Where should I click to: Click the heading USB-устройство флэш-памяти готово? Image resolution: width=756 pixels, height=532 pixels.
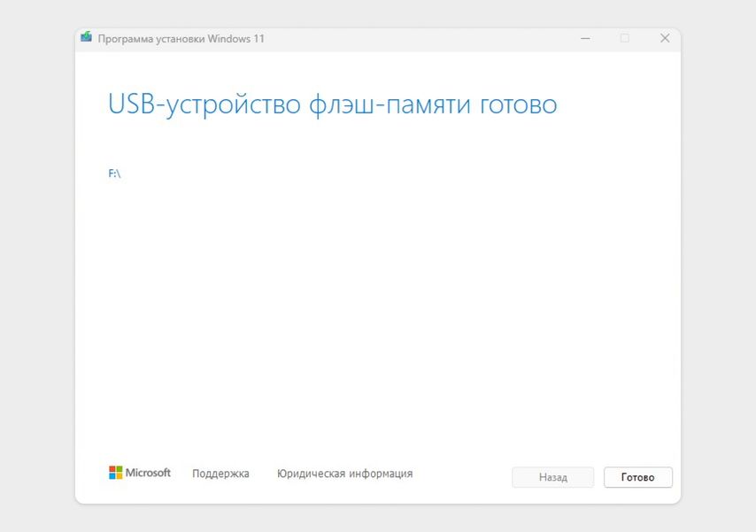(333, 104)
